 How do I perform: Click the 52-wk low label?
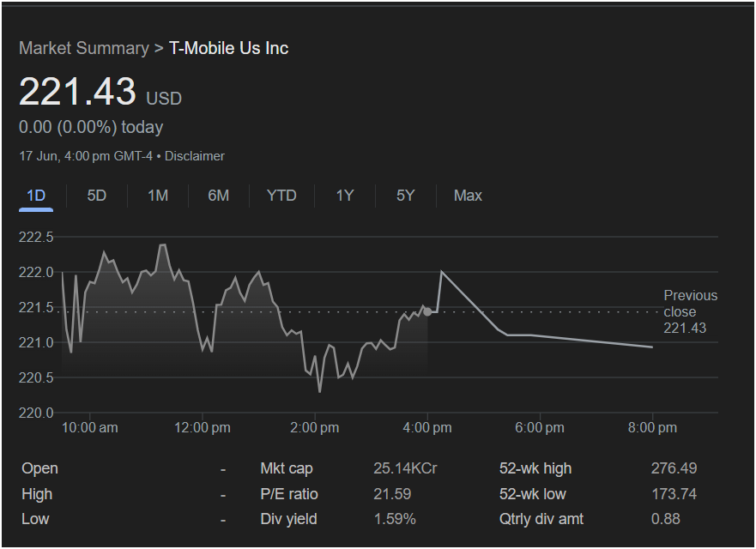pyautogui.click(x=532, y=494)
